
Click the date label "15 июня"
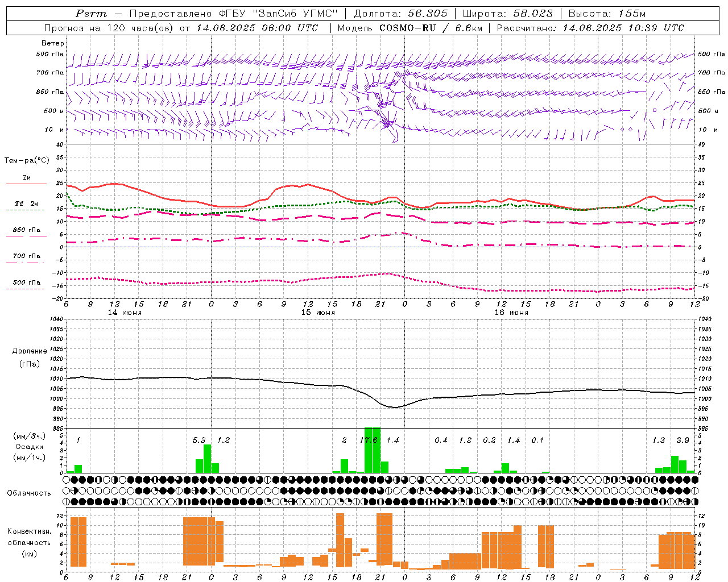pos(318,313)
